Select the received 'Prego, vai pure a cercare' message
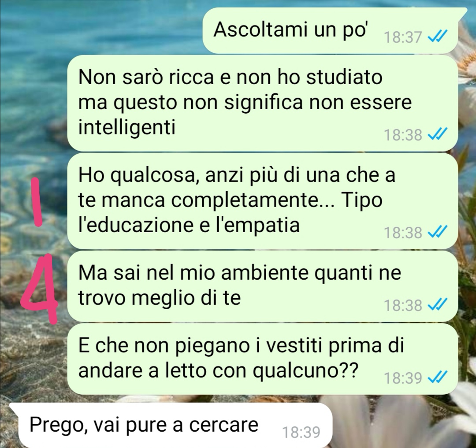 pos(171,425)
